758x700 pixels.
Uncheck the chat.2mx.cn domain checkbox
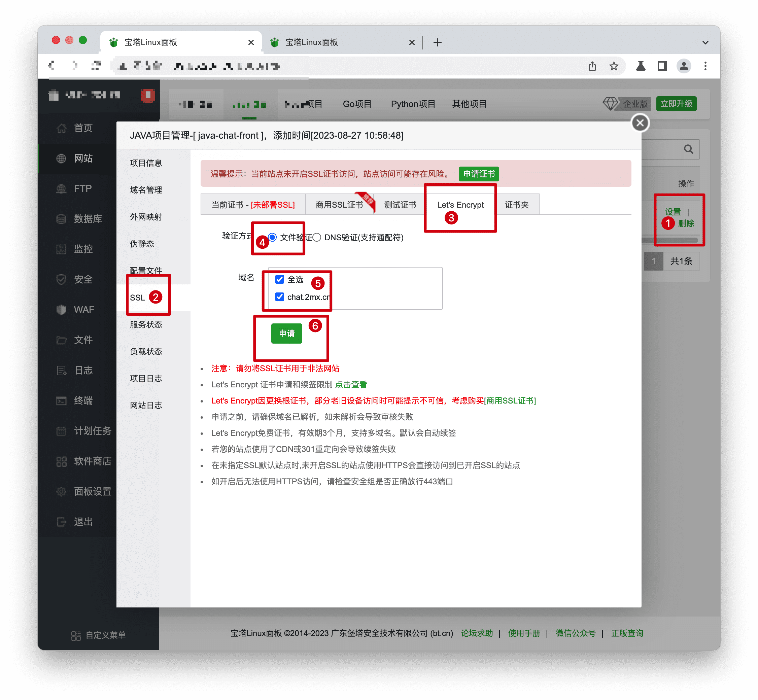(280, 296)
